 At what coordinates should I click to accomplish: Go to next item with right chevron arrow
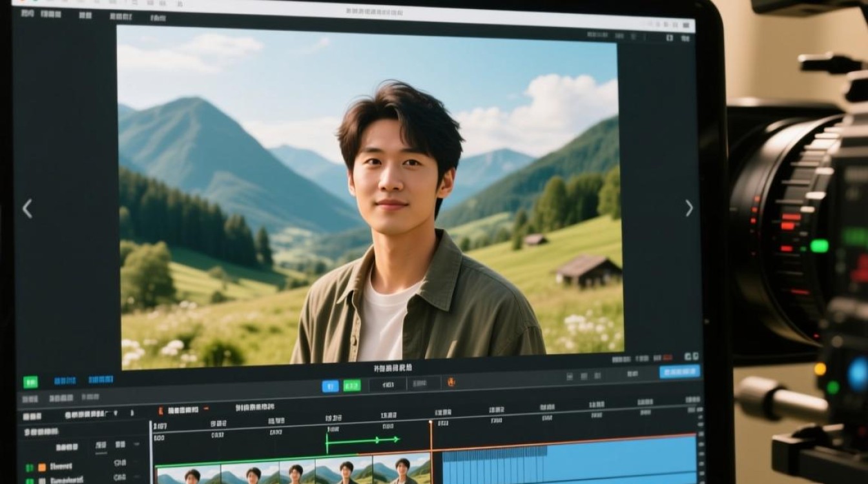click(689, 208)
